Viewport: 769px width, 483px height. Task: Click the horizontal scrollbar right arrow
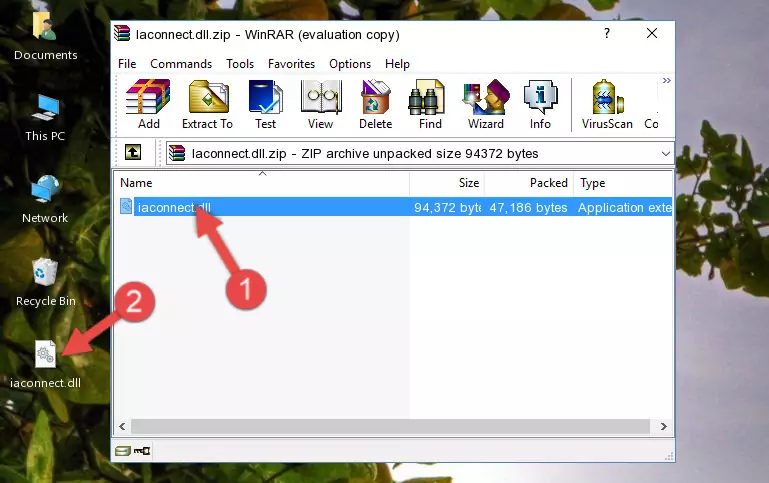(x=664, y=427)
